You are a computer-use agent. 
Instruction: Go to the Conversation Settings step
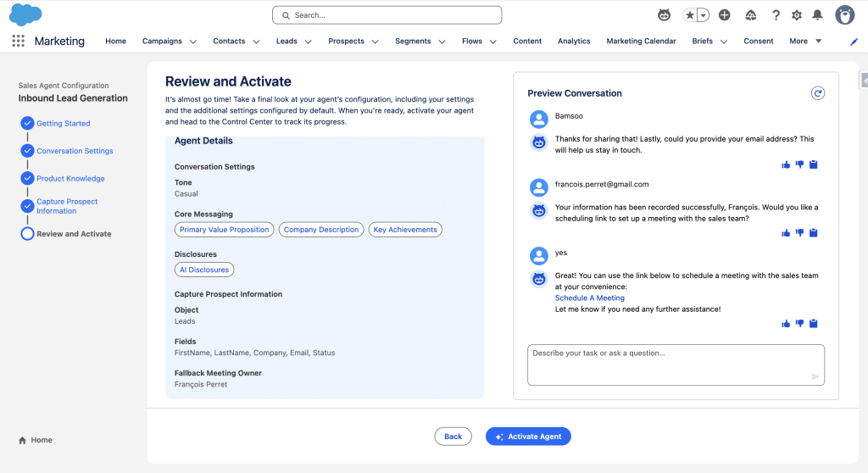[x=75, y=151]
